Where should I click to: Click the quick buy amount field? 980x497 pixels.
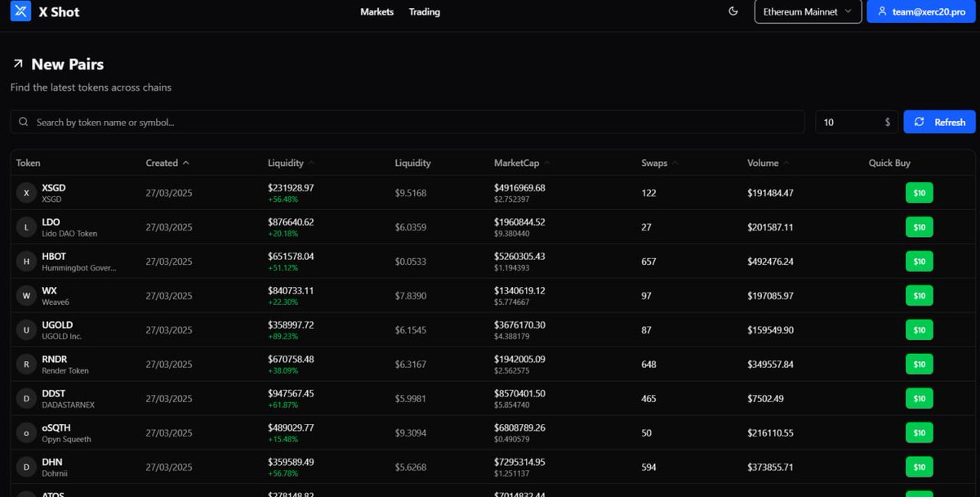857,122
